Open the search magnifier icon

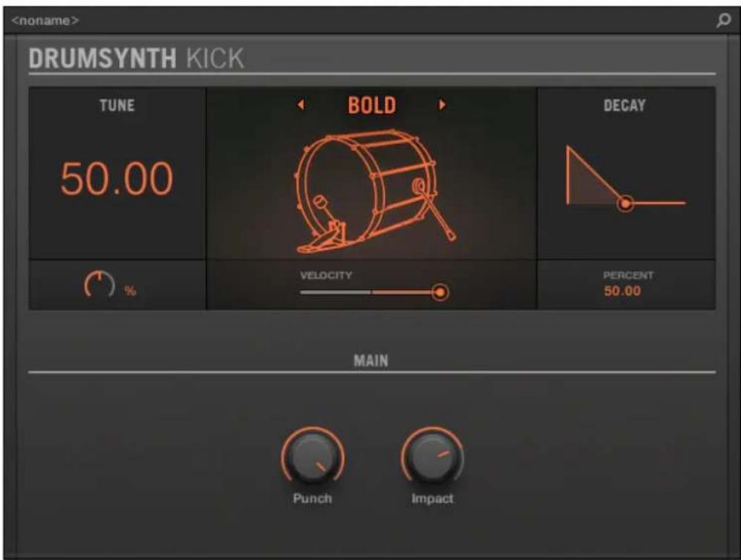pos(723,20)
